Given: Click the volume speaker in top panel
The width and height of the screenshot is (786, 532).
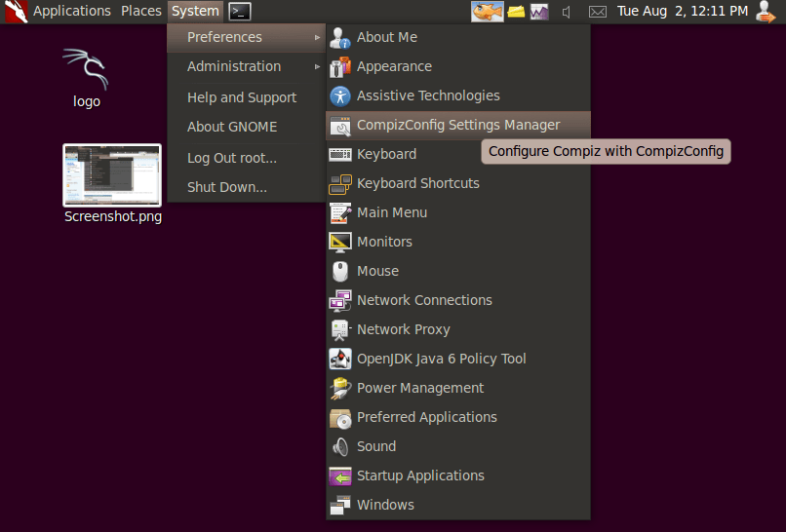Looking at the screenshot, I should pyautogui.click(x=567, y=12).
